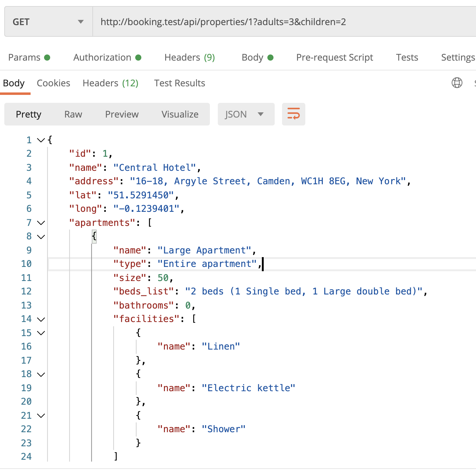Collapse the Electric kettle object on line 18
Image resolution: width=476 pixels, height=472 pixels.
41,374
